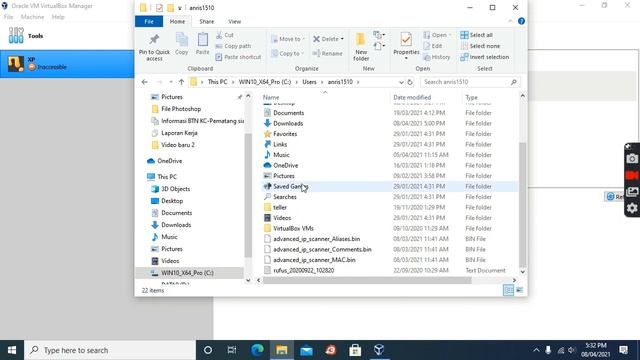Open the Move to dropdown
Viewport: 640px width, 360px height.
(288, 39)
